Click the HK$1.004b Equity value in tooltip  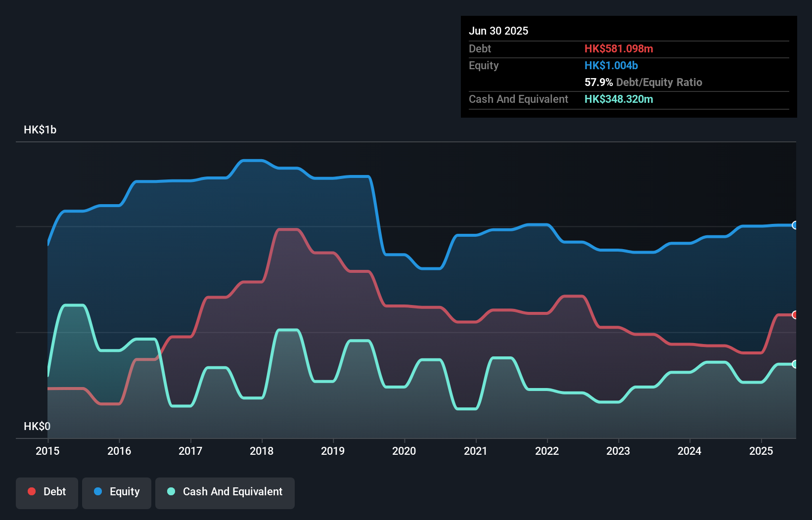click(x=611, y=65)
